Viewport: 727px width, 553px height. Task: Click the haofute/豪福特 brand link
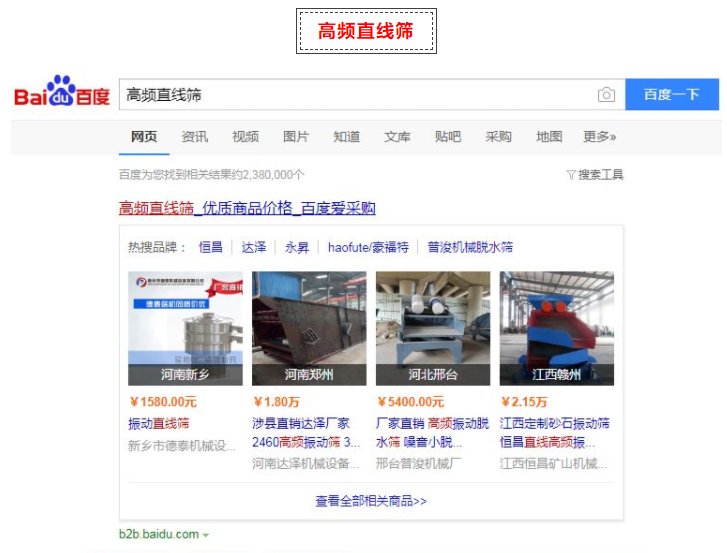[368, 247]
